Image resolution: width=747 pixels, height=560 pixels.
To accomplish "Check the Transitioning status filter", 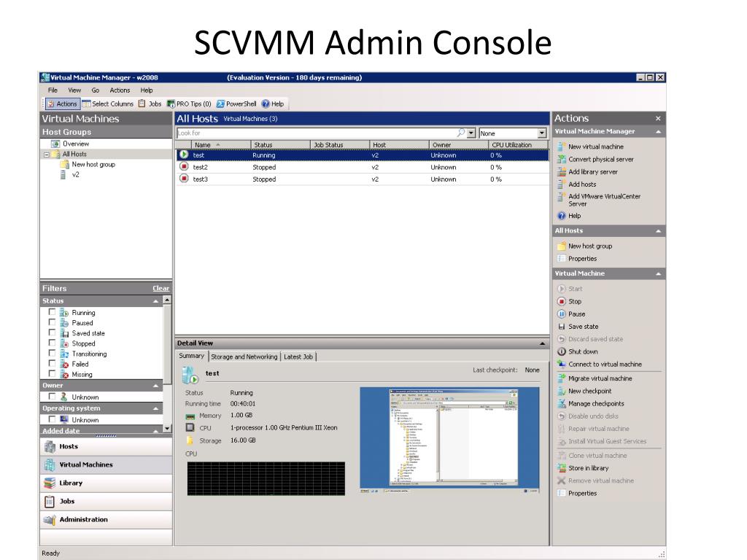I will (x=52, y=353).
